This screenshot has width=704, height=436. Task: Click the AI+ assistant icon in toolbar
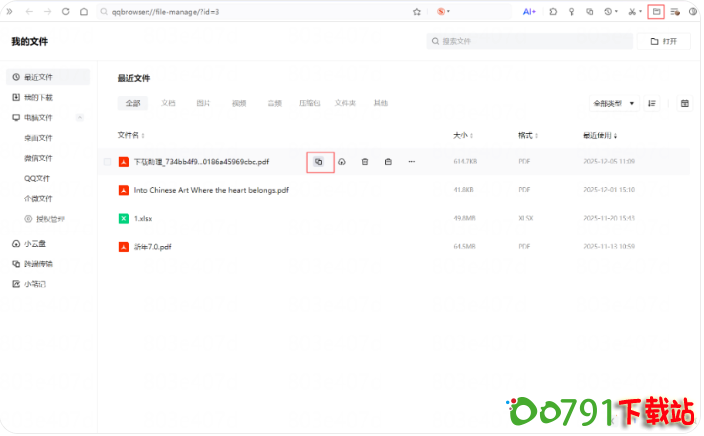[529, 12]
